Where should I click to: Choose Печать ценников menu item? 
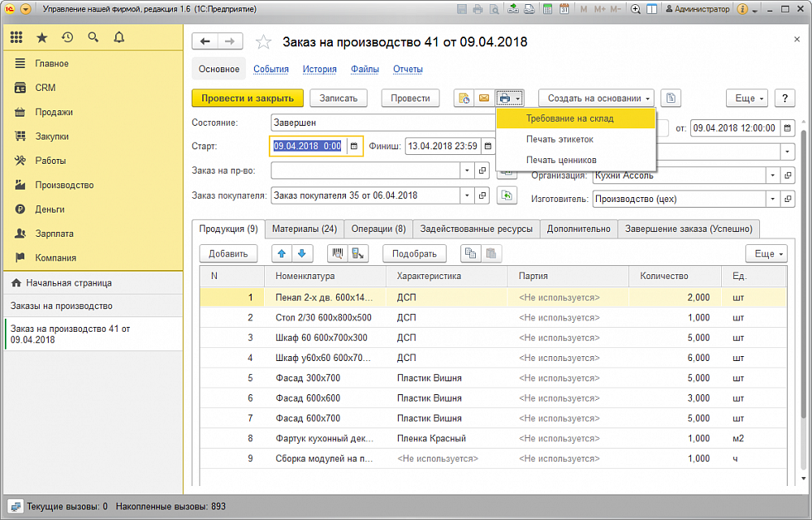576,160
